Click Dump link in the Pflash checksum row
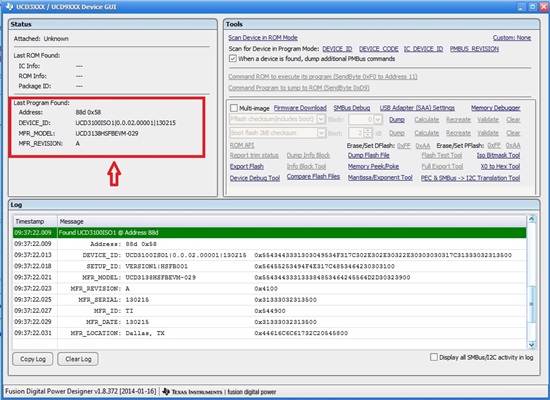 point(397,120)
